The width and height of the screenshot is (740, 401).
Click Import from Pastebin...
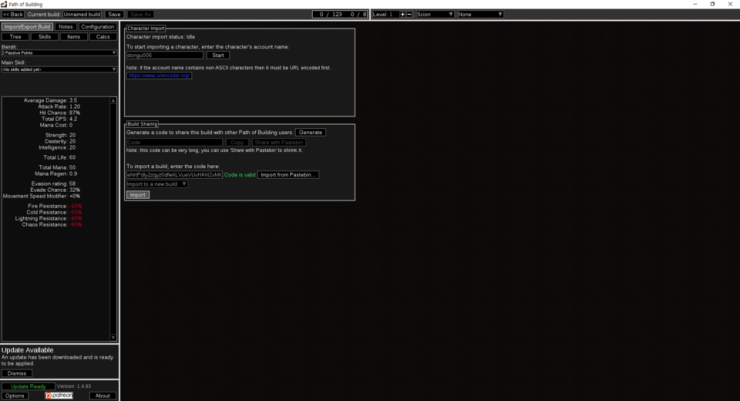click(x=288, y=175)
